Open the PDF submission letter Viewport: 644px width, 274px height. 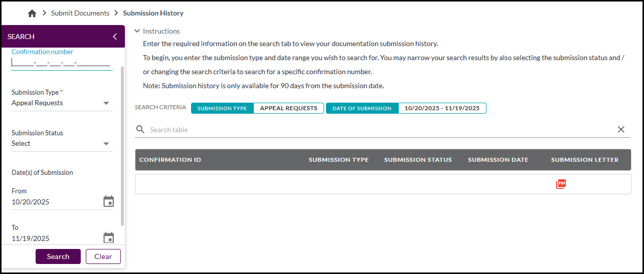point(561,184)
